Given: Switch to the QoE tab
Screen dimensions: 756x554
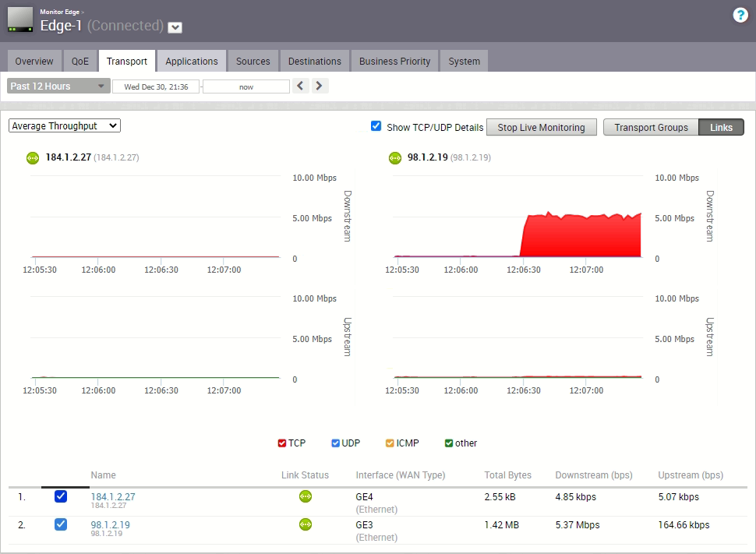Looking at the screenshot, I should (80, 62).
